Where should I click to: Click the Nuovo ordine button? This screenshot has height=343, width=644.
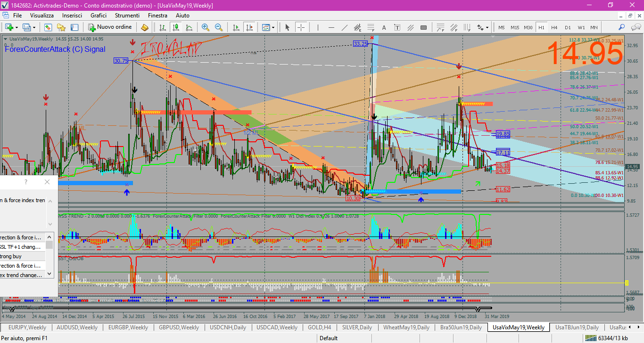tap(111, 27)
